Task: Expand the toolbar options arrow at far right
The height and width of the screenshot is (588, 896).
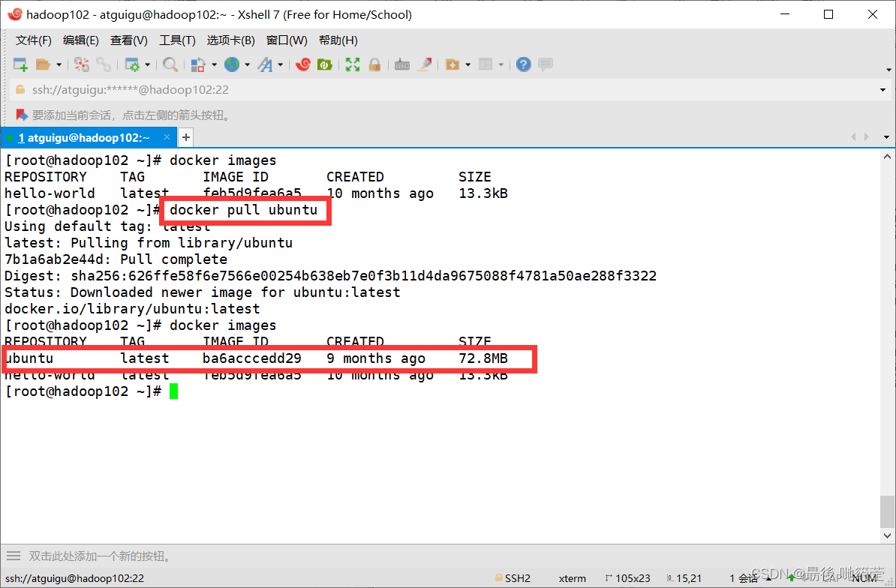Action: click(888, 70)
